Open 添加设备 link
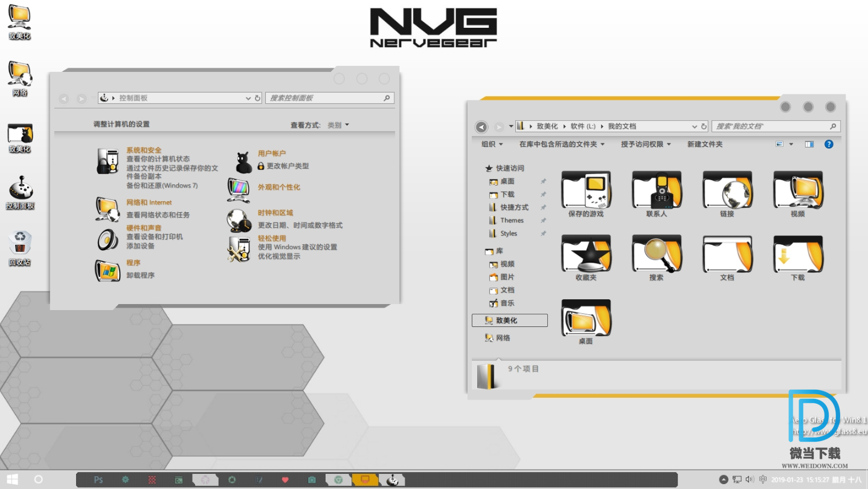Image resolution: width=868 pixels, height=489 pixels. click(x=141, y=246)
